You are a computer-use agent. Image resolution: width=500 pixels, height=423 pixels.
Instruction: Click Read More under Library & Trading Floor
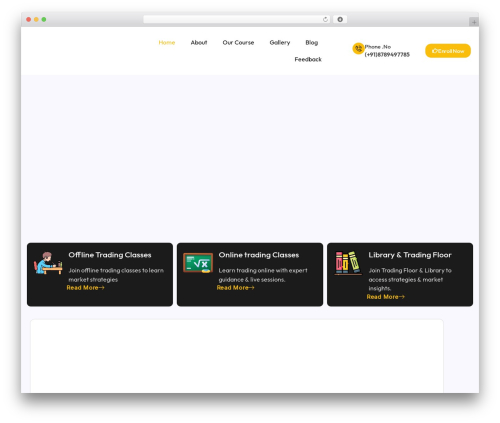[386, 297]
